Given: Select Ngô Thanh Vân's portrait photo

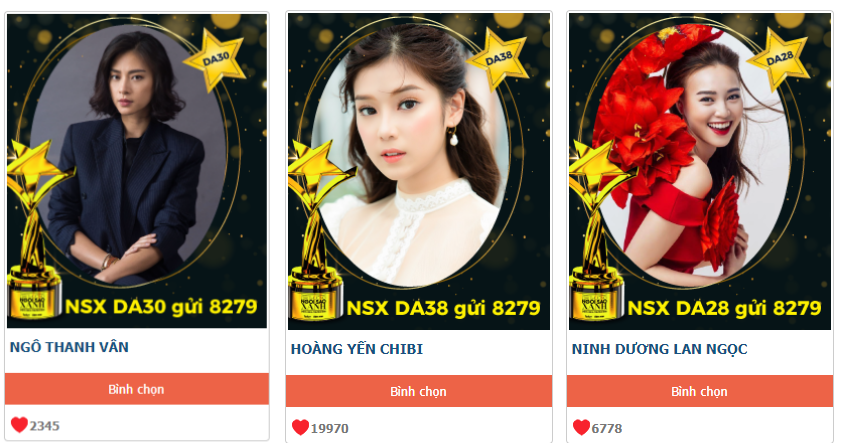Looking at the screenshot, I should 129,153.
